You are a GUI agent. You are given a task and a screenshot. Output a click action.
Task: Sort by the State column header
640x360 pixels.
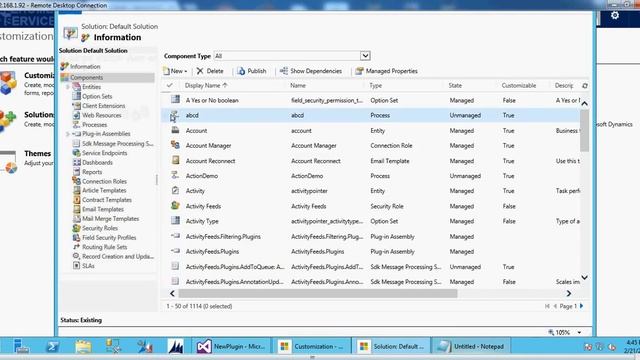455,85
